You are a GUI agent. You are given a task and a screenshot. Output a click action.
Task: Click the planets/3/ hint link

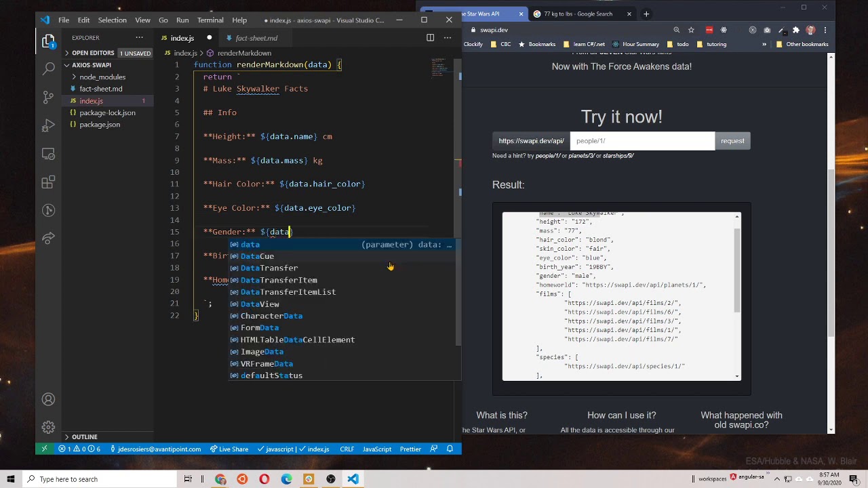[582, 156]
